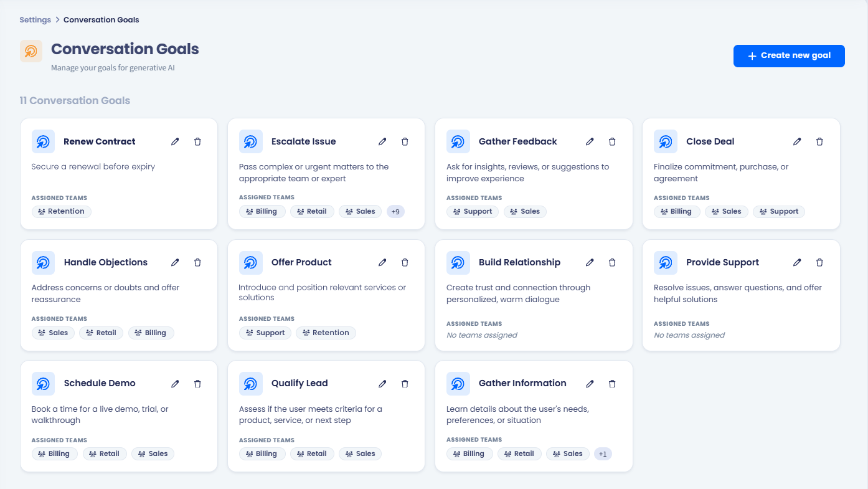Click Sales tag on Qualify Lead card
The image size is (868, 489).
[x=360, y=453]
